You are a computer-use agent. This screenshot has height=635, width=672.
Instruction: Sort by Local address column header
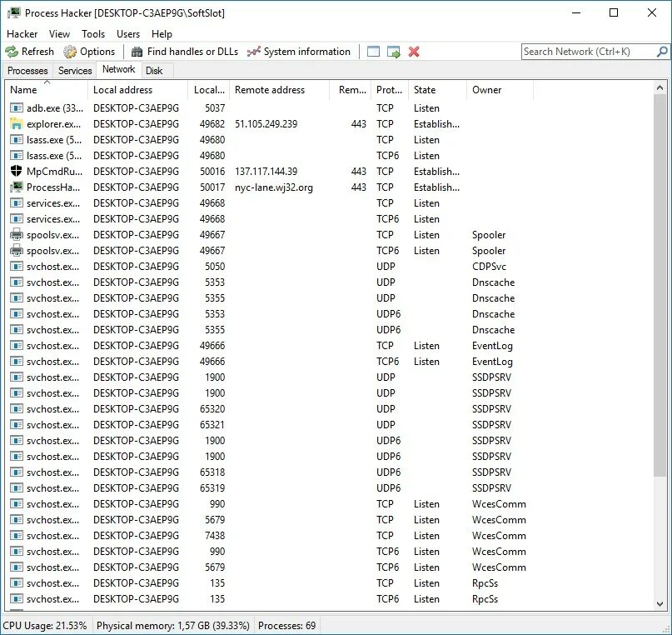point(137,90)
